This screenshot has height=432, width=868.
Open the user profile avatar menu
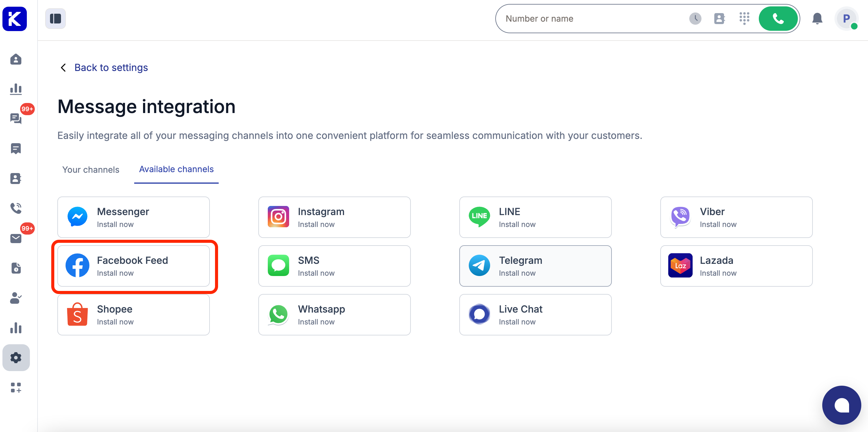[x=846, y=19]
